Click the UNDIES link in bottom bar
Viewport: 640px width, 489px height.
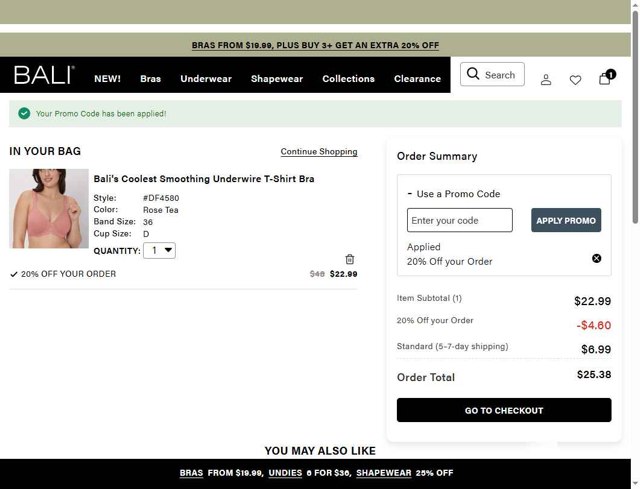[285, 473]
